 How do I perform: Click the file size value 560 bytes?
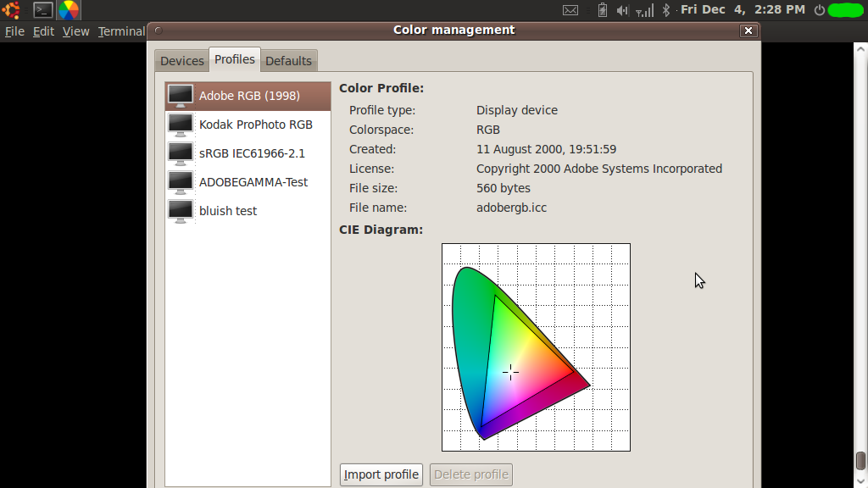click(x=504, y=189)
